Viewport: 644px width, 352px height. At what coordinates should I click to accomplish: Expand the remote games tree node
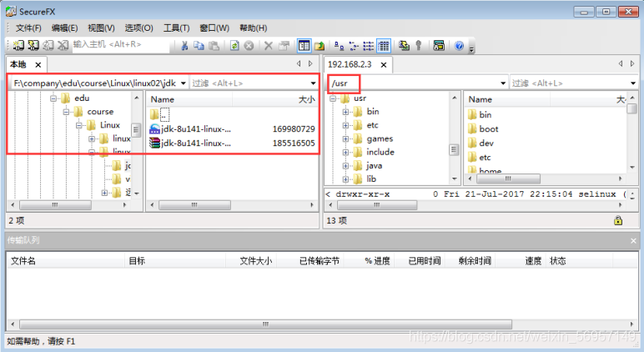tap(345, 138)
